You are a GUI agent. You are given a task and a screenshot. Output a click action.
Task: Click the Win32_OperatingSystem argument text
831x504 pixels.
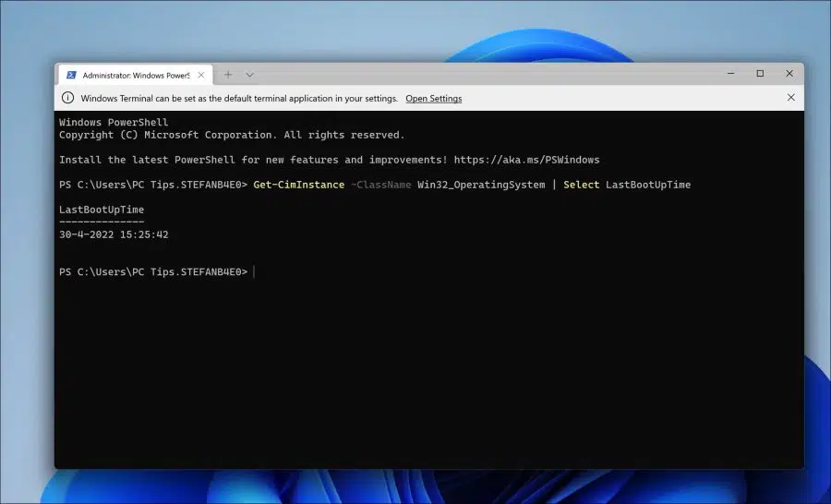tap(481, 185)
